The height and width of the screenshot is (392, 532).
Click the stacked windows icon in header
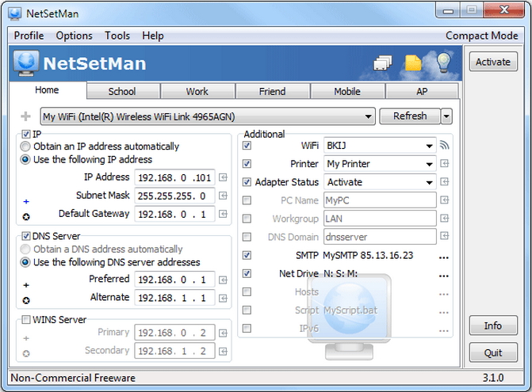point(383,64)
